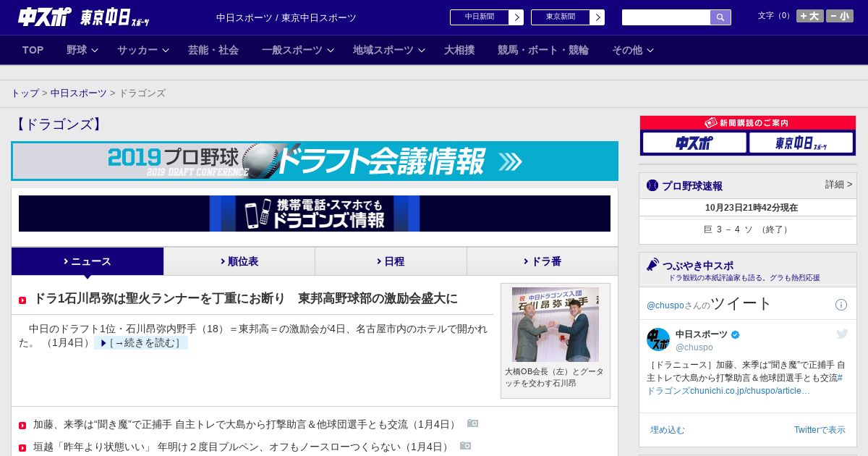Open the @chuspoさんの tweets link
Screen dimensions: 868x456
[x=678, y=305]
